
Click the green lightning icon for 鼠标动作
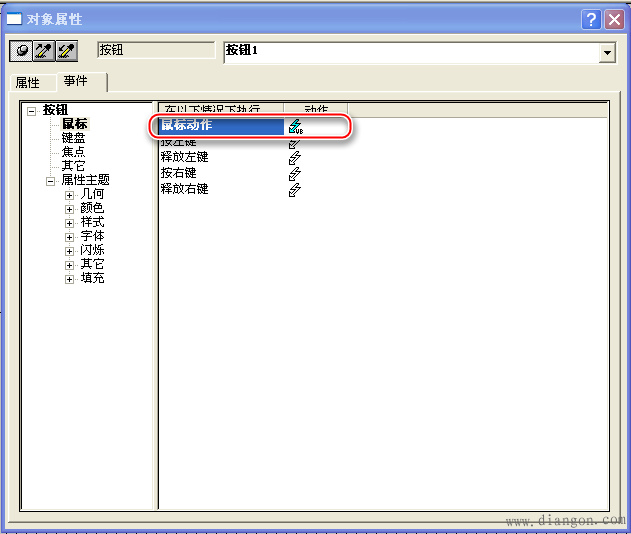[x=295, y=126]
